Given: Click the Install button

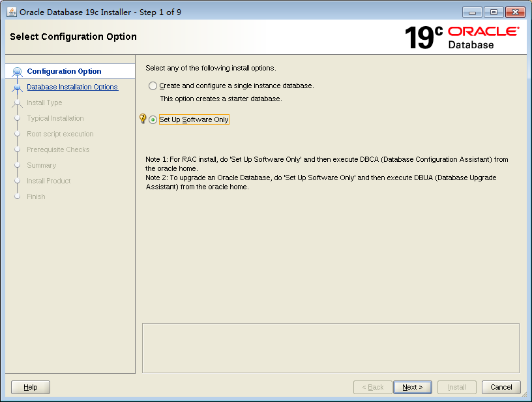Looking at the screenshot, I should (456, 387).
